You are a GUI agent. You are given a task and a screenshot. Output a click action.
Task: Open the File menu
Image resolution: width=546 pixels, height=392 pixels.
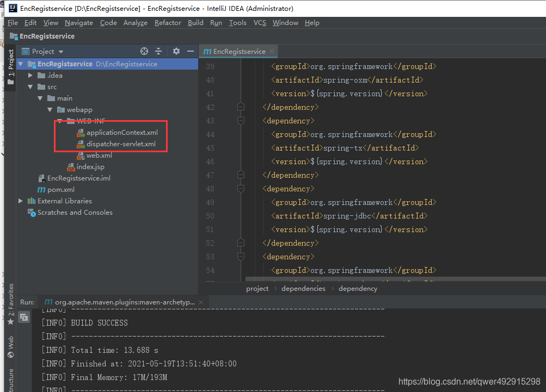[13, 23]
